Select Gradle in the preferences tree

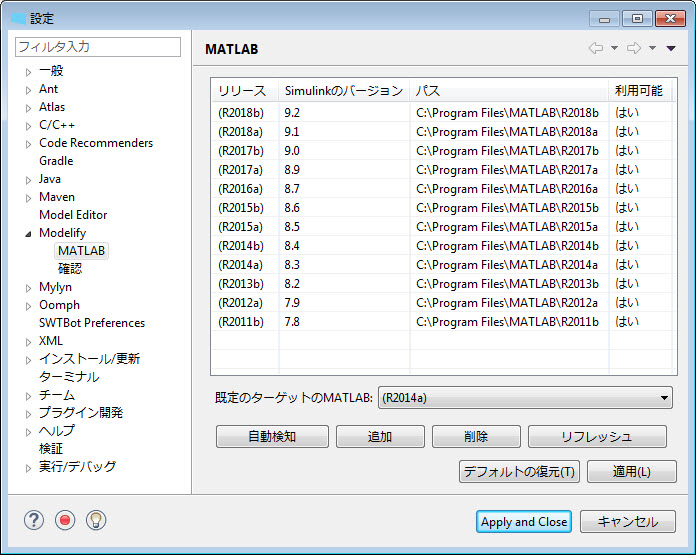pyautogui.click(x=56, y=161)
